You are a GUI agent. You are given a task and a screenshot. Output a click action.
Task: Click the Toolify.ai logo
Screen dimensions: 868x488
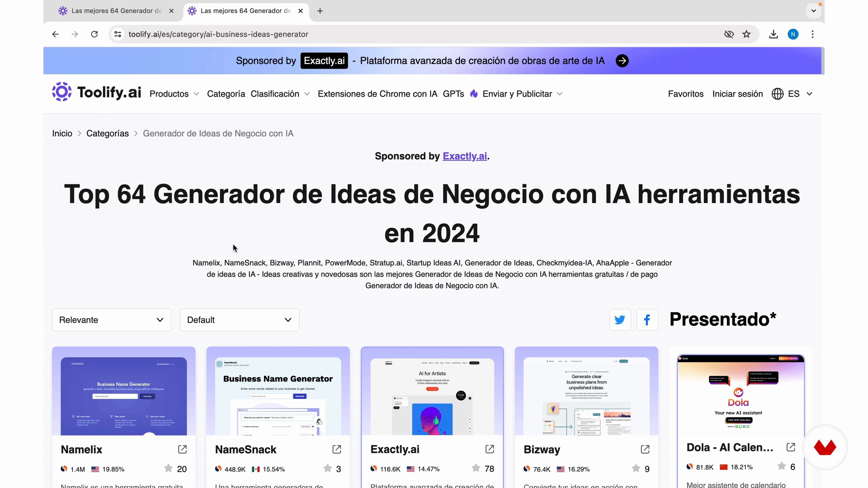click(x=96, y=91)
